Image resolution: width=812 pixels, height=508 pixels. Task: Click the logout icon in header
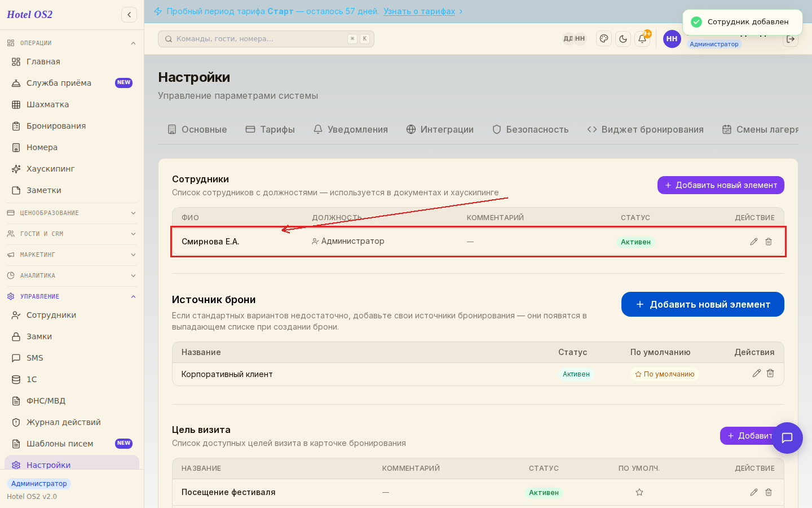tap(791, 39)
